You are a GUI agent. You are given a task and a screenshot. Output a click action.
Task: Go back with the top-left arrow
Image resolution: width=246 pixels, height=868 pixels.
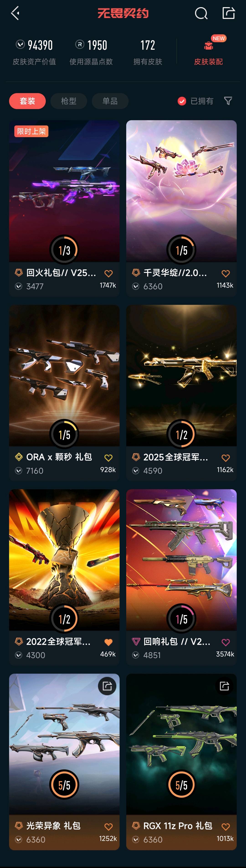pyautogui.click(x=15, y=13)
